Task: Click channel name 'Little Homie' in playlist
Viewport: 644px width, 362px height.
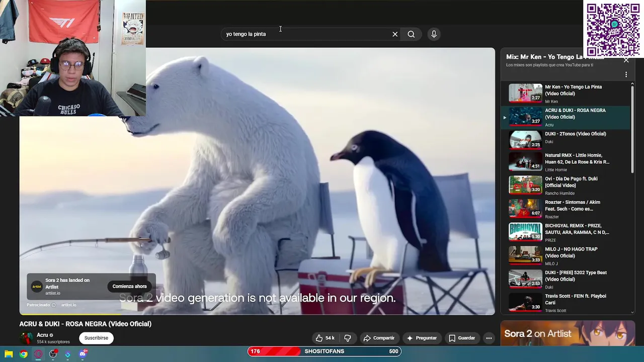Action: 555,170
